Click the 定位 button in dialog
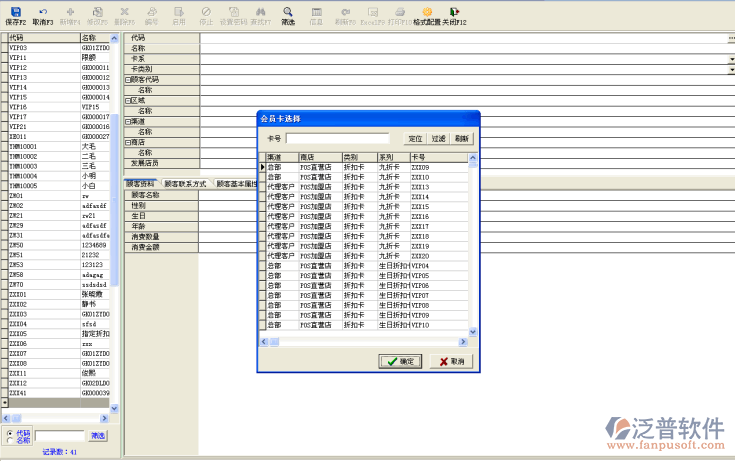Viewport: 735px width, 461px height. (416, 138)
